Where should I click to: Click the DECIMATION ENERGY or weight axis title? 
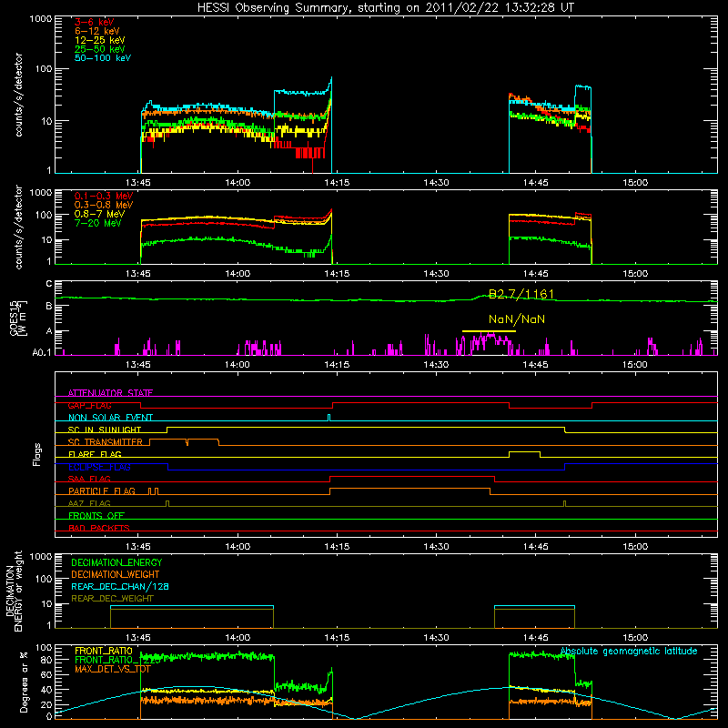pos(14,591)
